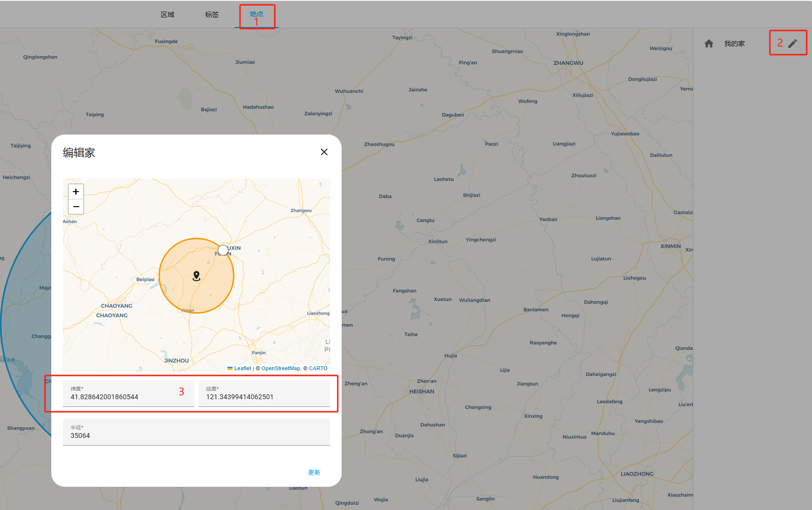Open the Leaflet attribution link
The width and height of the screenshot is (812, 510).
242,368
